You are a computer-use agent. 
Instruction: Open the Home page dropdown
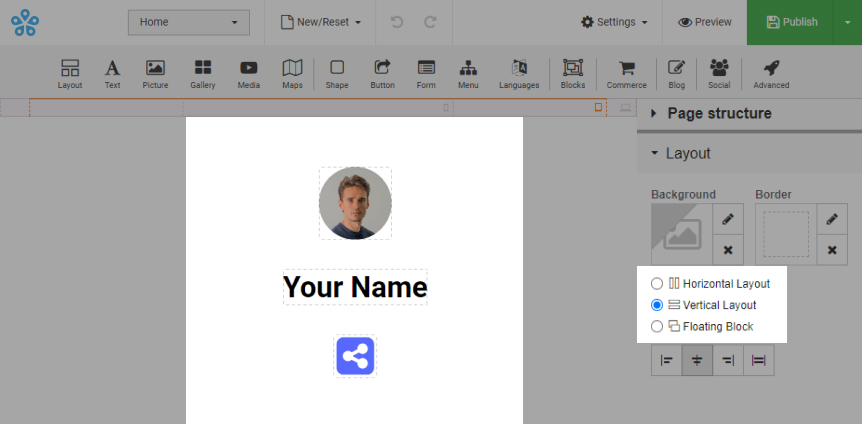(x=189, y=22)
